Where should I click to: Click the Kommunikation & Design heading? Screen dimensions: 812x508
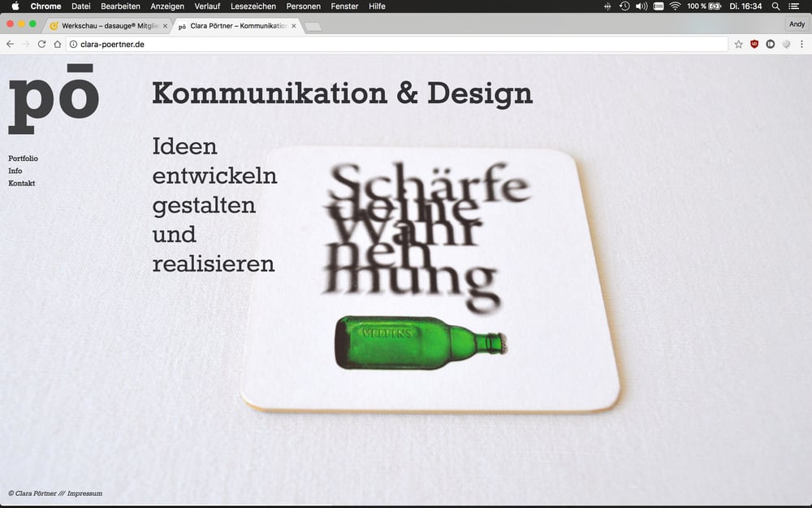[343, 93]
